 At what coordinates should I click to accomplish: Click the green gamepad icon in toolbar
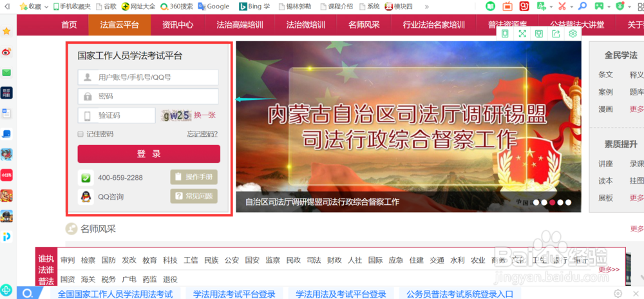click(599, 6)
